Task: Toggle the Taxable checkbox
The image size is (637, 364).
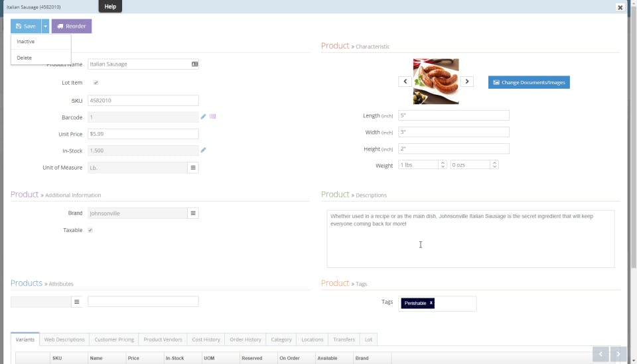Action: [90, 230]
